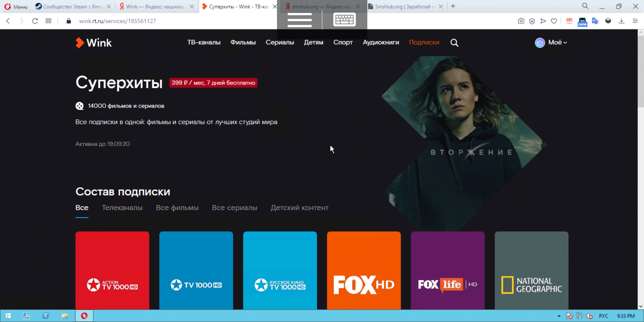
Task: Open PowerShell from the taskbar
Action: pos(46,316)
